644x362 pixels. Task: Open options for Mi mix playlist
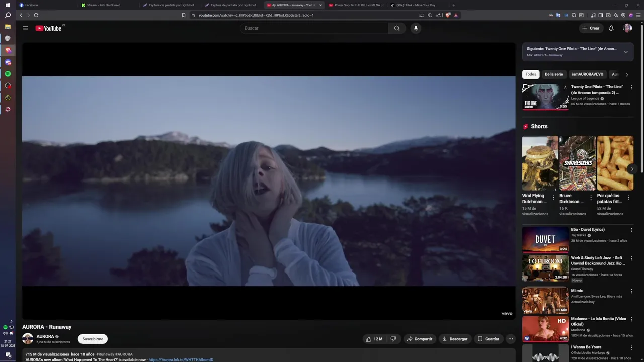pos(631,291)
